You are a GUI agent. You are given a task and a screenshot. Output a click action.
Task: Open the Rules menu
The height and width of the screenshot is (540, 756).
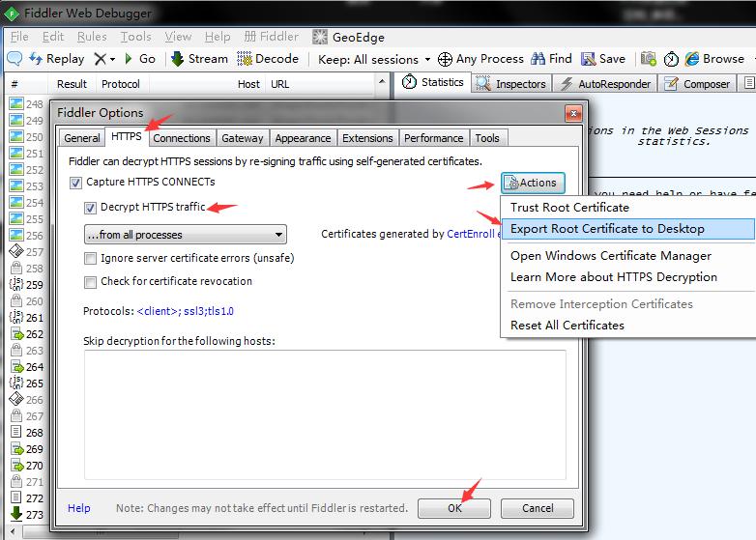92,37
